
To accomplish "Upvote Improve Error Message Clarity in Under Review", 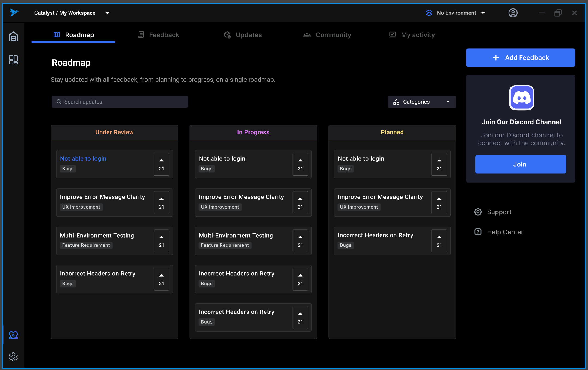I will (161, 202).
